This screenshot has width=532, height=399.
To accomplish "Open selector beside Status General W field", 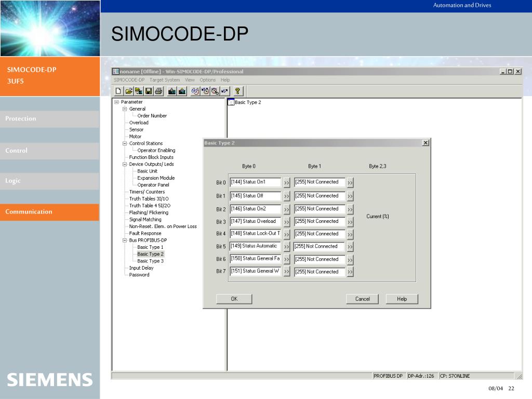I will [x=287, y=272].
